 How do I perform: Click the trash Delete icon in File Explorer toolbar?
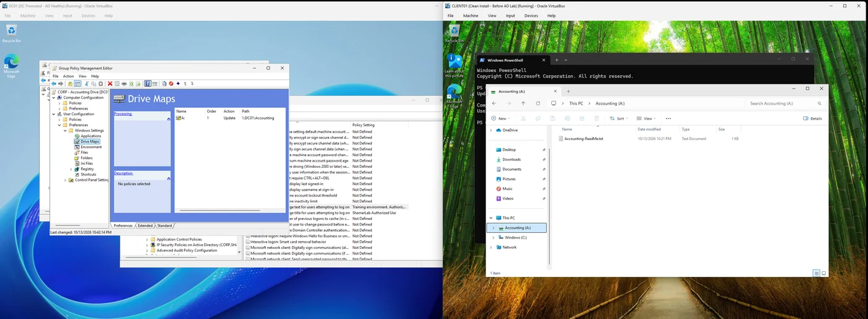pos(596,118)
